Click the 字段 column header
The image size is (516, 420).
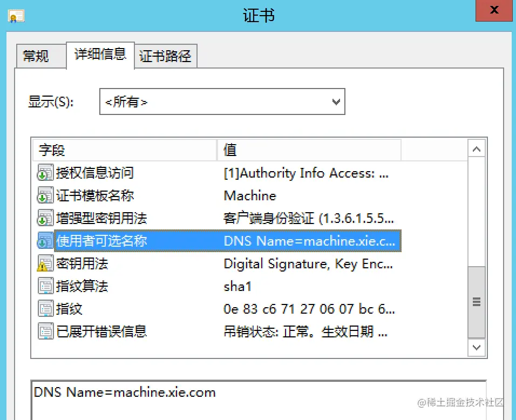125,150
